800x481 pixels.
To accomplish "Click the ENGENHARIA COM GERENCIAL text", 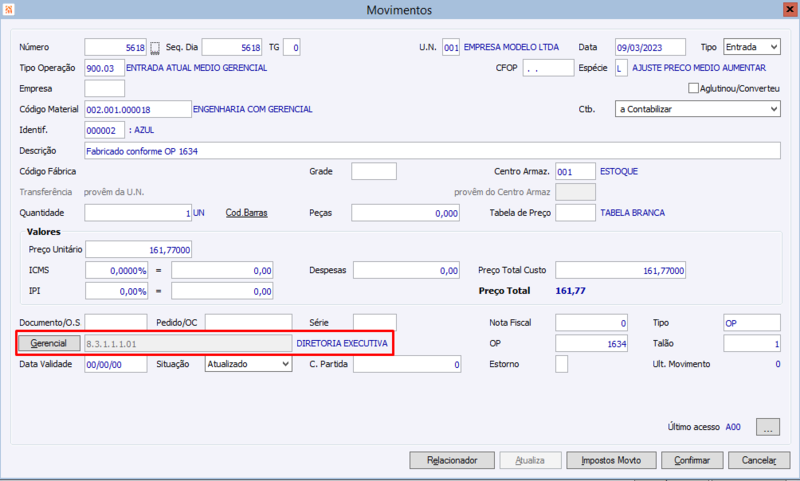I will tap(253, 109).
